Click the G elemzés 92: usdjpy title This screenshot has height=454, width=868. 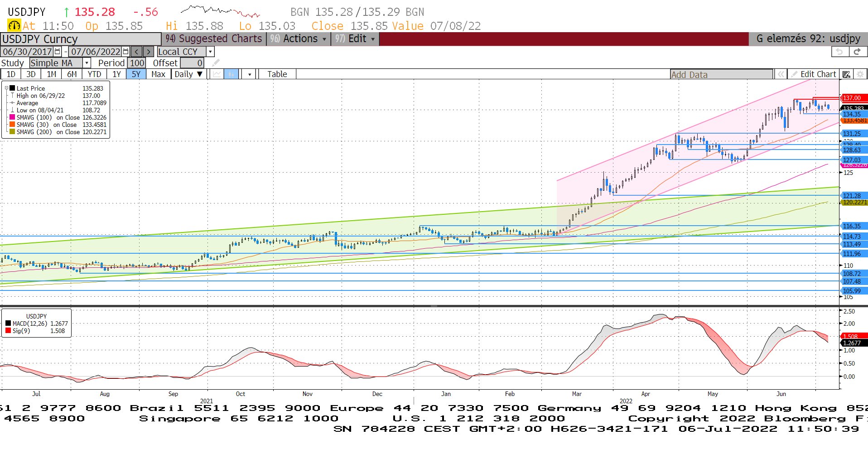808,39
